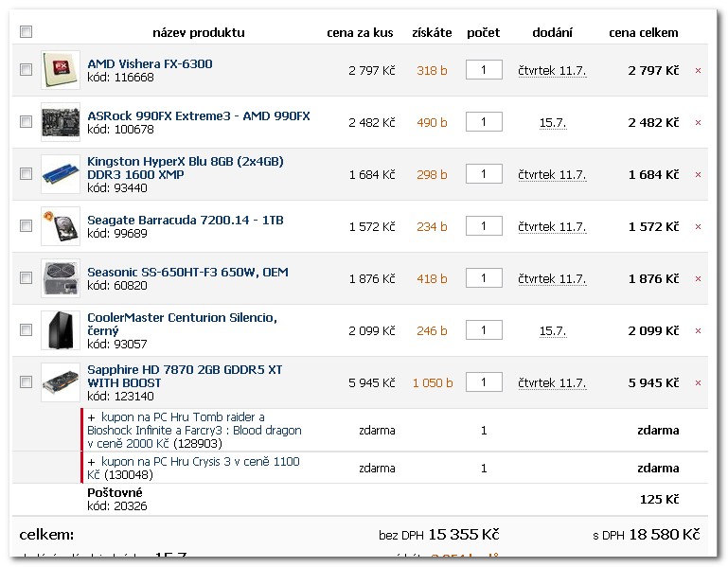Click Kingston HyperX Blu RAM thumbnail
This screenshot has width=728, height=567.
(x=61, y=174)
